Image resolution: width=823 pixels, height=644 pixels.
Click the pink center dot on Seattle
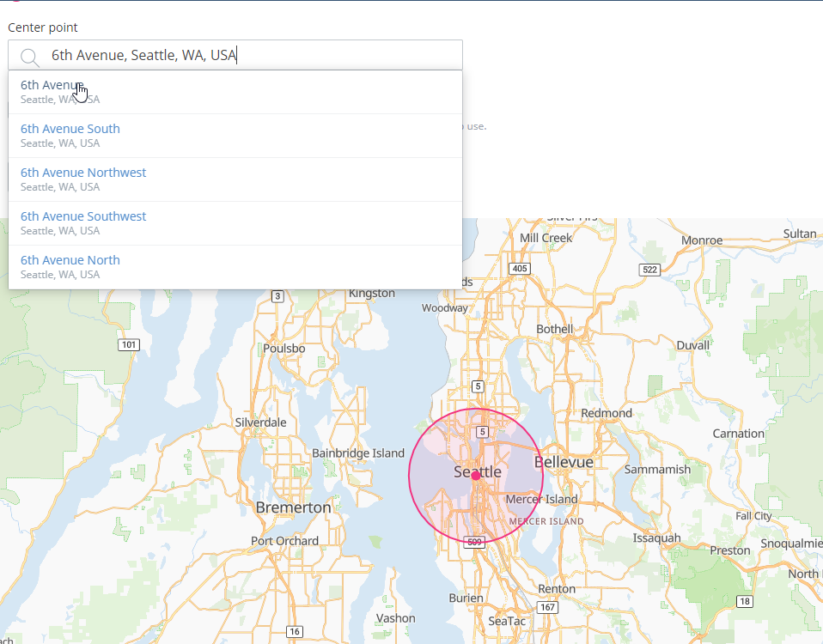[476, 476]
